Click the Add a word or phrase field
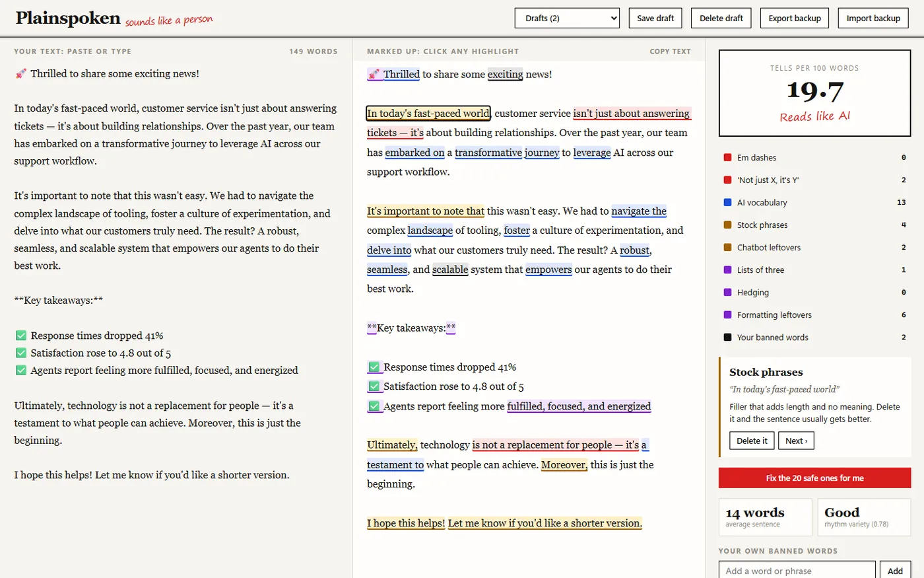The image size is (924, 578). click(x=797, y=571)
